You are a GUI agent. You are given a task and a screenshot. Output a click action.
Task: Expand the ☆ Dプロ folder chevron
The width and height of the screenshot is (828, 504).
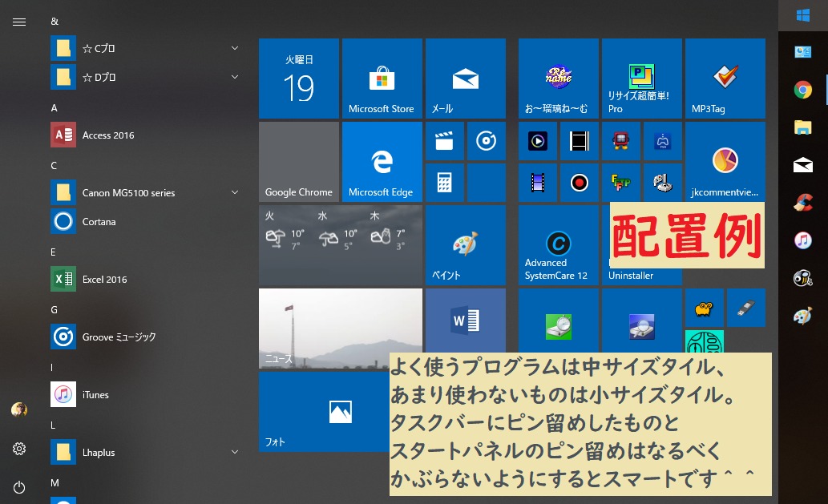(x=235, y=77)
